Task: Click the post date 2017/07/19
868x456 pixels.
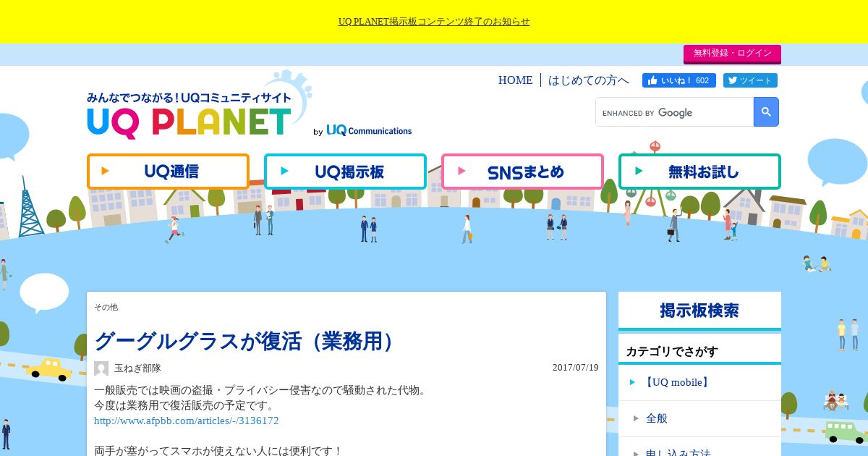Action: point(576,368)
